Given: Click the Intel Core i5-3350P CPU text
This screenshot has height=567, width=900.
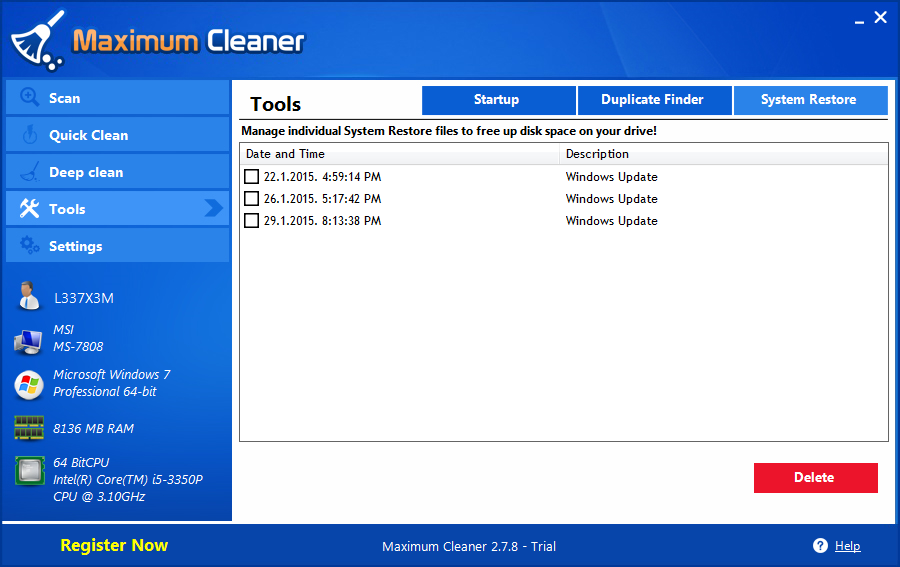Looking at the screenshot, I should click(x=128, y=479).
